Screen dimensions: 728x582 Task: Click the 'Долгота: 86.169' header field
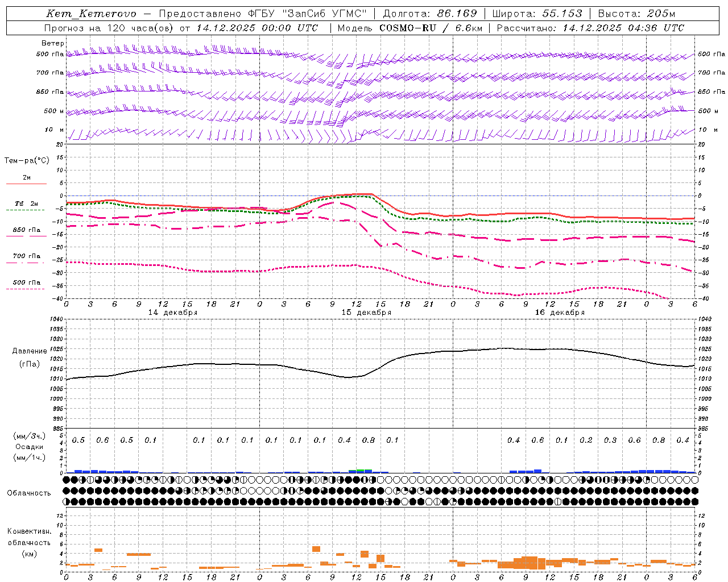(x=430, y=14)
